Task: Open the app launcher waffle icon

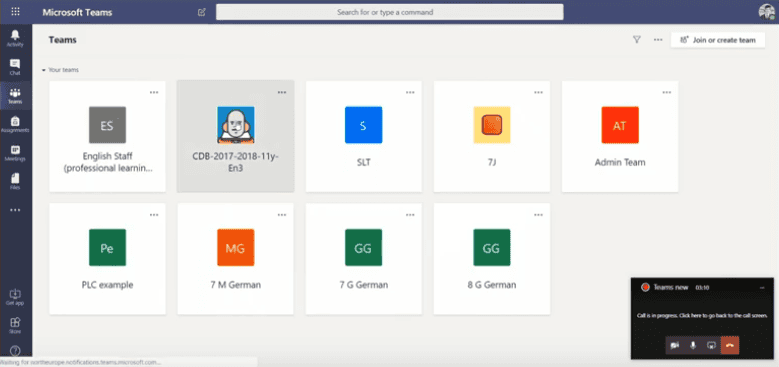Action: (x=15, y=11)
